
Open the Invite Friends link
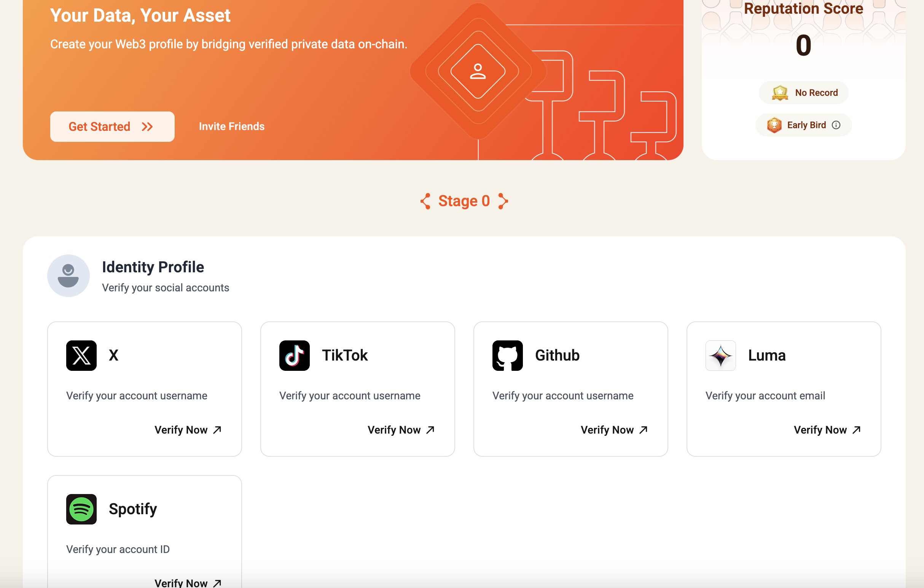[x=231, y=127]
